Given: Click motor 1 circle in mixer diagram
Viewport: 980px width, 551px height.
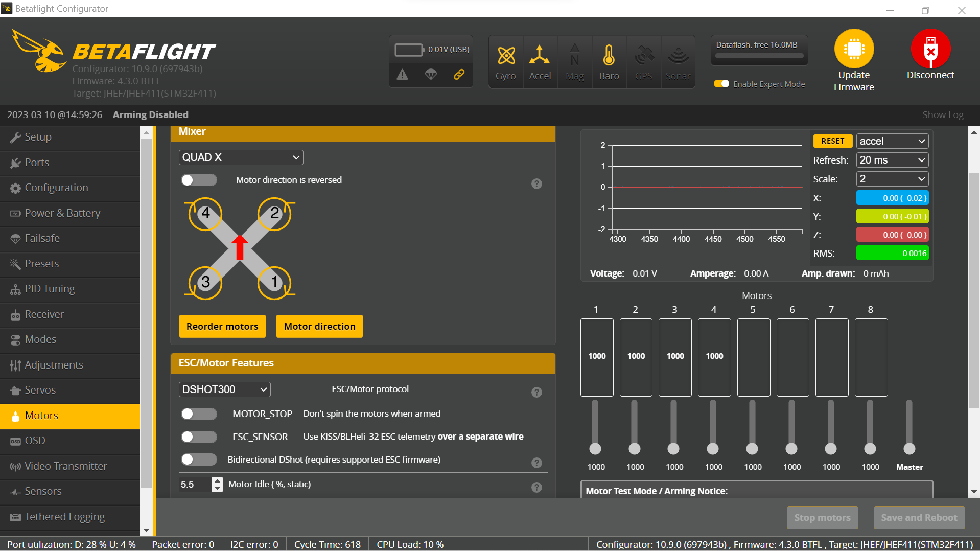Looking at the screenshot, I should (x=274, y=282).
